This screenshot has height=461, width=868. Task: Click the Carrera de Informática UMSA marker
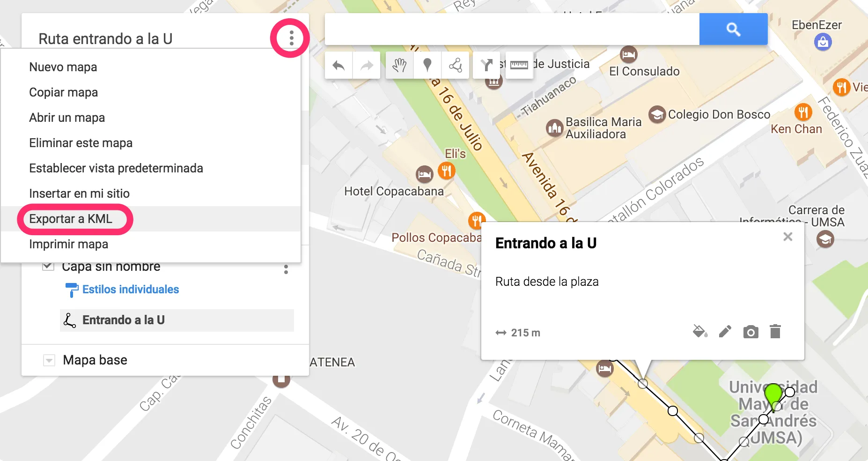tap(825, 240)
